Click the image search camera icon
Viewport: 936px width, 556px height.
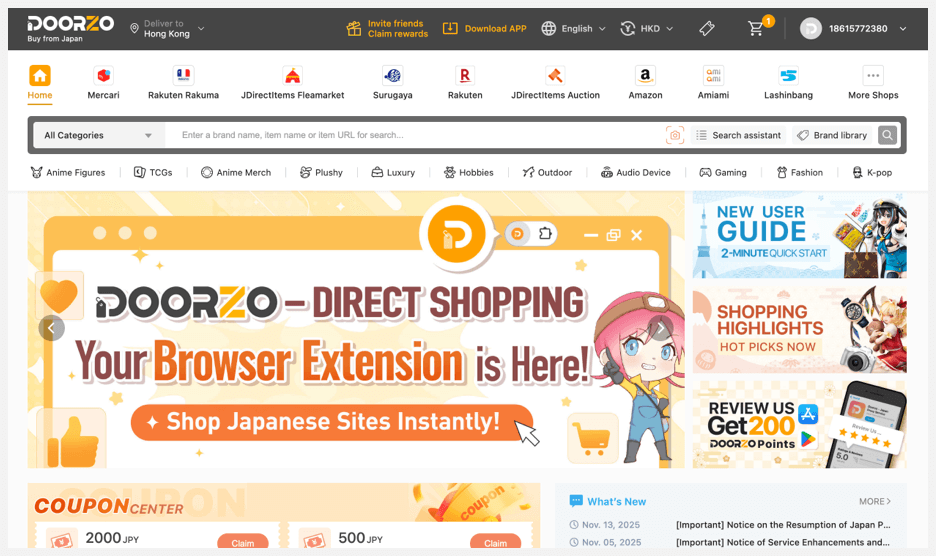[x=675, y=135]
